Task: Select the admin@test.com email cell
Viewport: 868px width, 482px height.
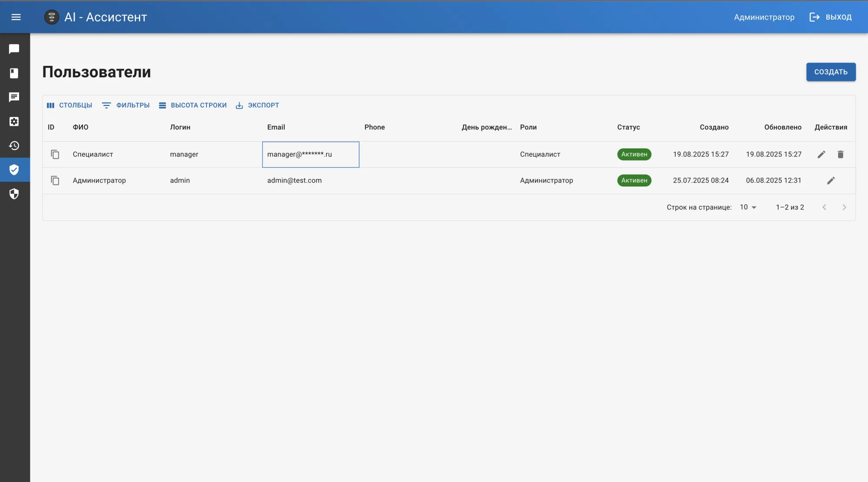Action: point(311,180)
